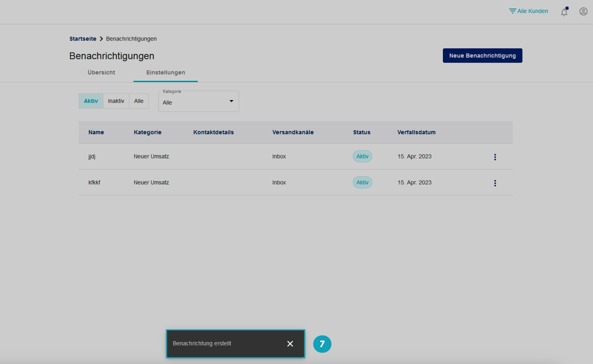Click Neuer Umsatz in the jjdj row
This screenshot has height=364, width=593.
(151, 156)
